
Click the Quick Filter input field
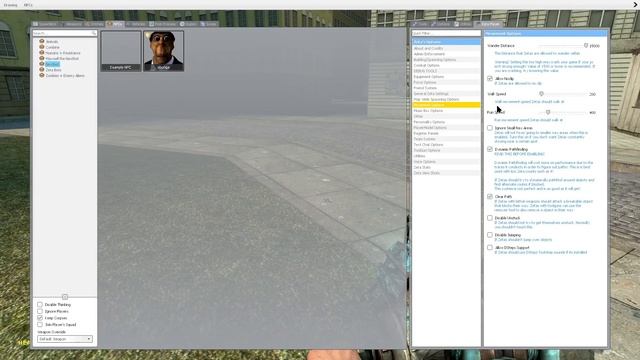446,33
